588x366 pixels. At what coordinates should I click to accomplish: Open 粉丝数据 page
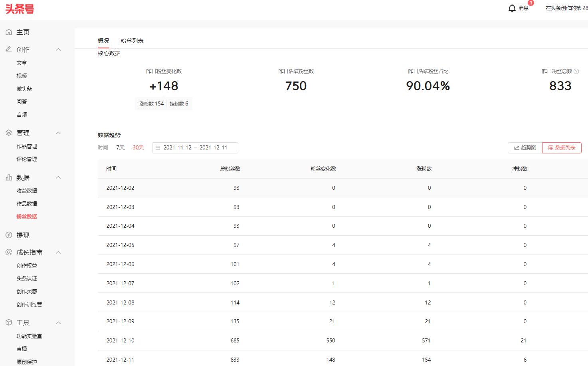27,217
